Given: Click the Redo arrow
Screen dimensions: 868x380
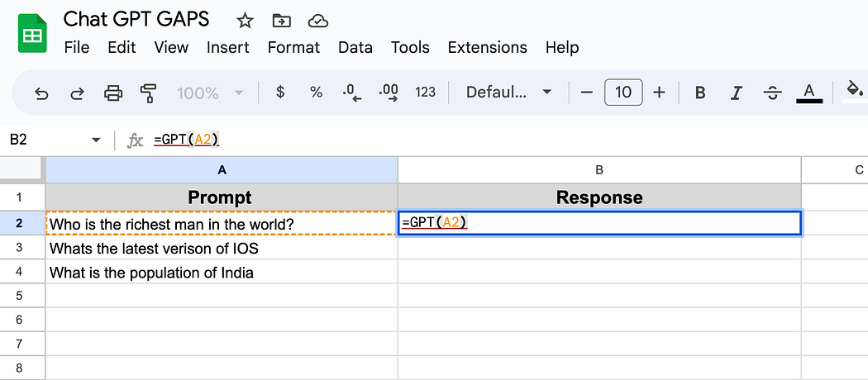Looking at the screenshot, I should click(x=76, y=93).
